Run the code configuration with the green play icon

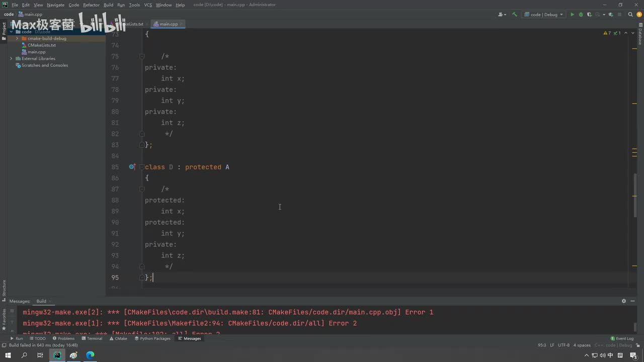[x=572, y=15]
